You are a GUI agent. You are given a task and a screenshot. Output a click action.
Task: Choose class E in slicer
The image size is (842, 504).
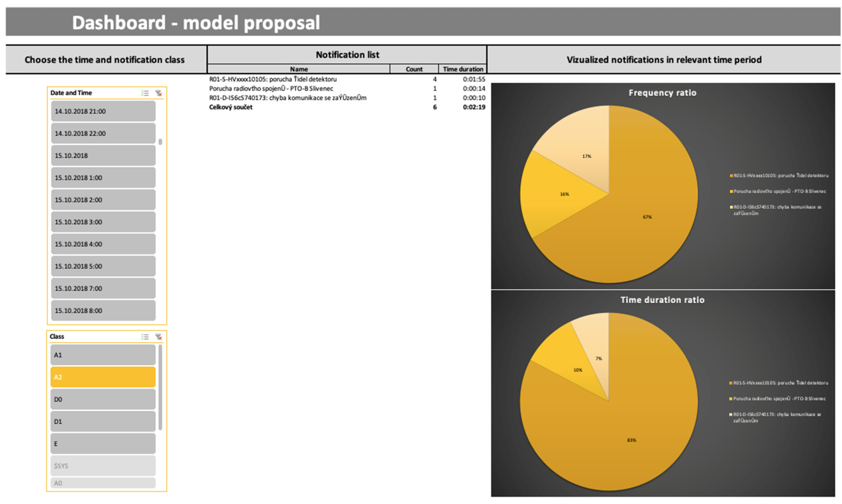[103, 443]
